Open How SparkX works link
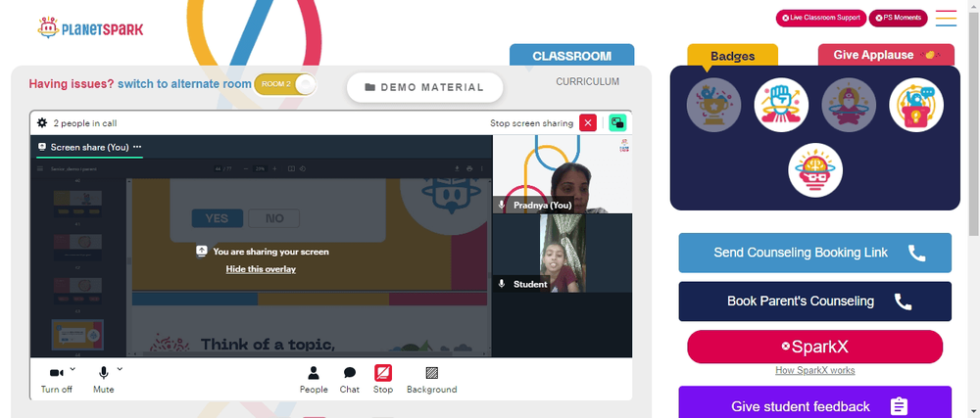980x418 pixels. click(x=815, y=371)
